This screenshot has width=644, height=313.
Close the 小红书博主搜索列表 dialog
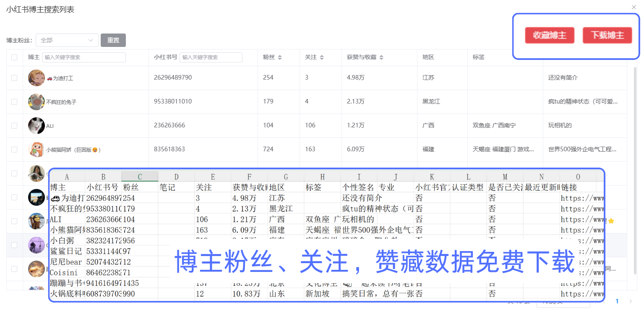coord(634,7)
